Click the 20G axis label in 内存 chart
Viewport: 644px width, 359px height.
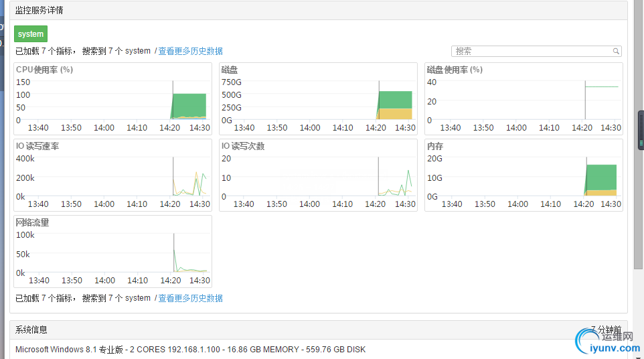435,159
